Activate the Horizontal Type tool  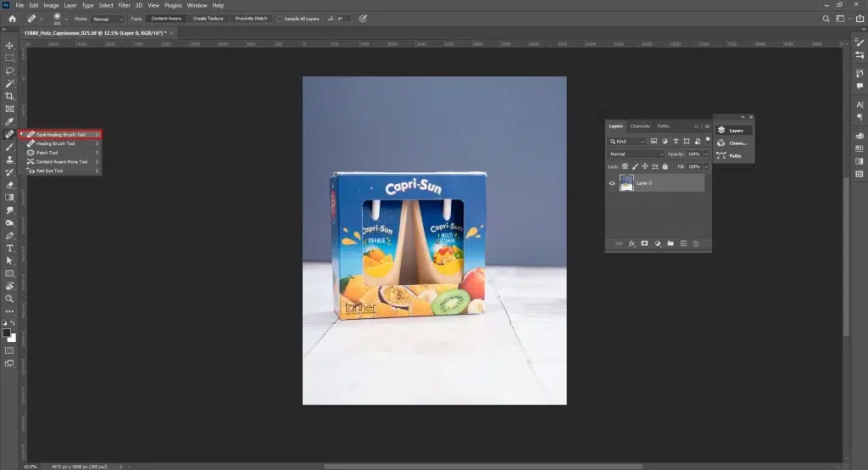pyautogui.click(x=10, y=248)
